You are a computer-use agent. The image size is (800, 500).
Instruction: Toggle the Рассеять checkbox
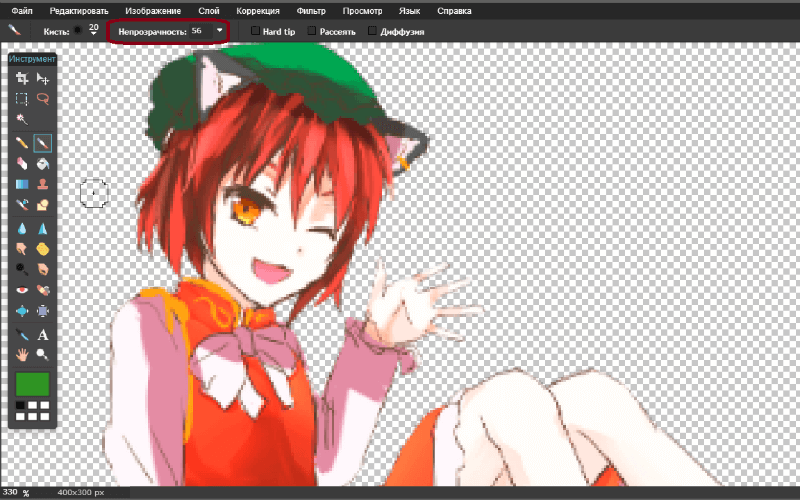312,31
